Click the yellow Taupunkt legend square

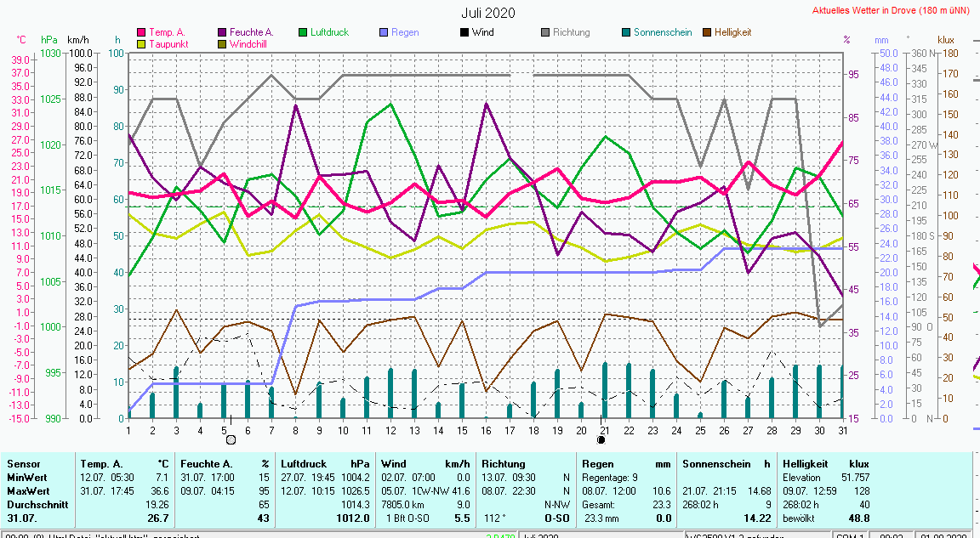[141, 43]
